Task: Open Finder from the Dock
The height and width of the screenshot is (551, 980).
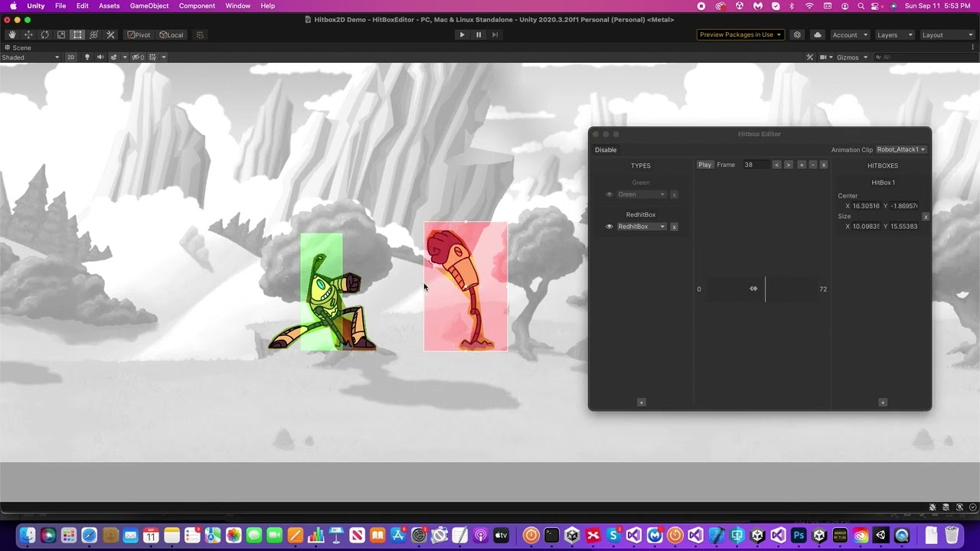Action: 27,536
